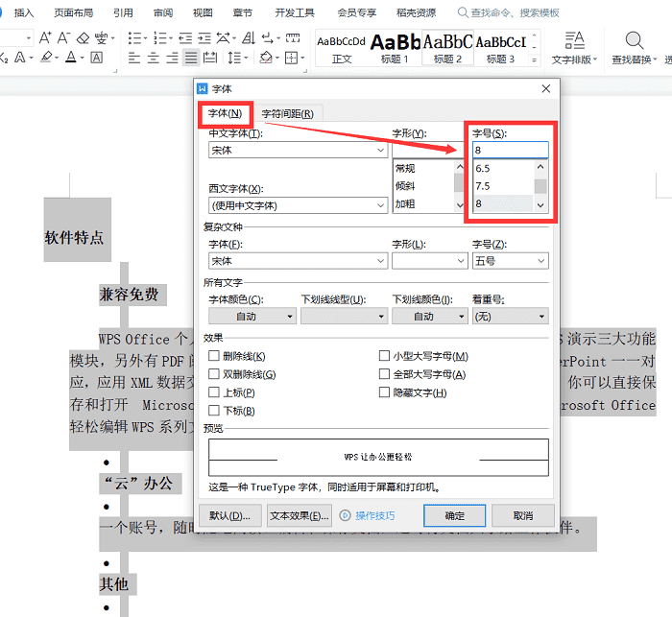Decrease font size with the A- icon
The height and width of the screenshot is (617, 672).
tap(63, 37)
